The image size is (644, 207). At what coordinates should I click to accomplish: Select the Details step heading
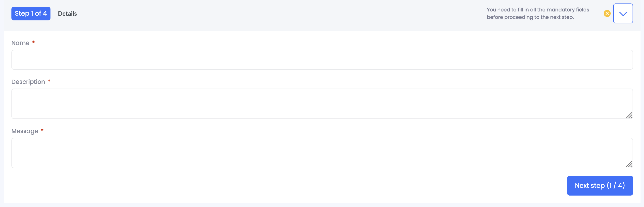point(67,14)
